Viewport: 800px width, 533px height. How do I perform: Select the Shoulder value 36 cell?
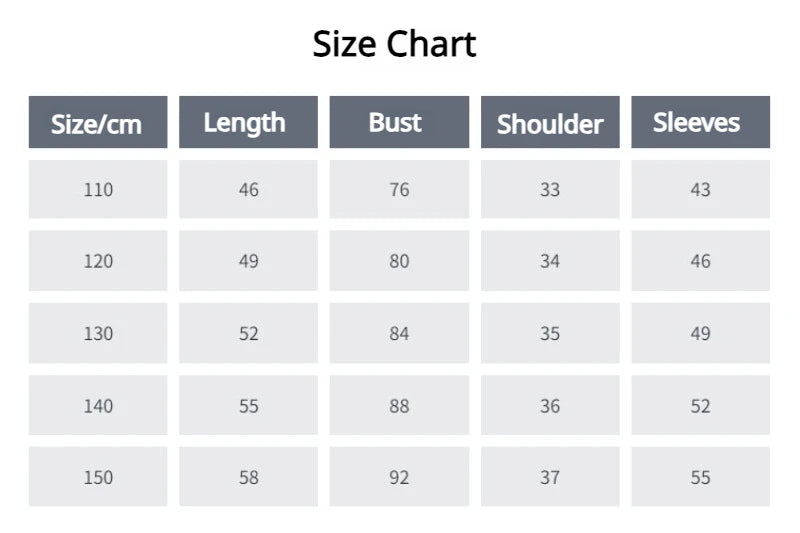click(550, 405)
